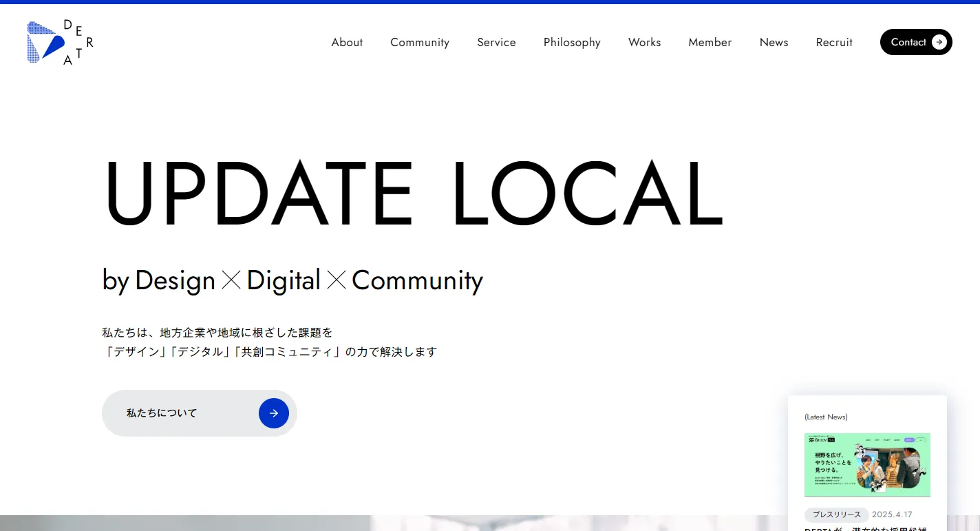This screenshot has height=531, width=980.
Task: Click the 私たちについて button text
Action: click(x=162, y=413)
